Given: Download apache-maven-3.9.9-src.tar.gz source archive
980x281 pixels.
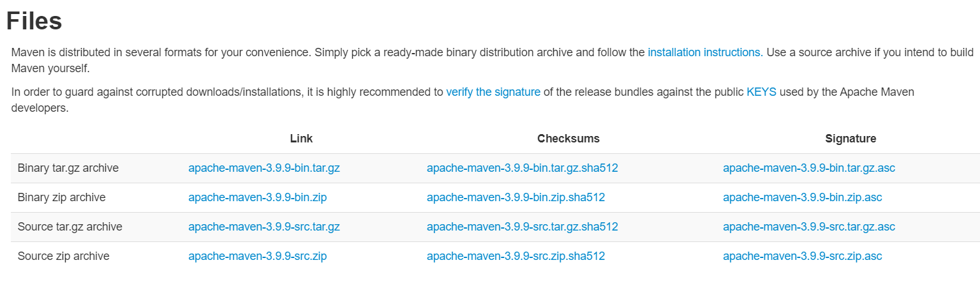Looking at the screenshot, I should [264, 227].
